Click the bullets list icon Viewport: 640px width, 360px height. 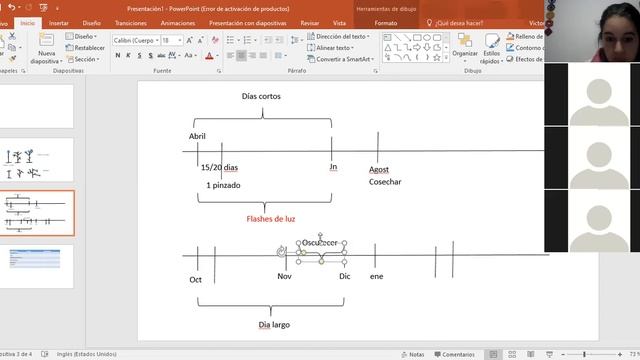pyautogui.click(x=230, y=40)
